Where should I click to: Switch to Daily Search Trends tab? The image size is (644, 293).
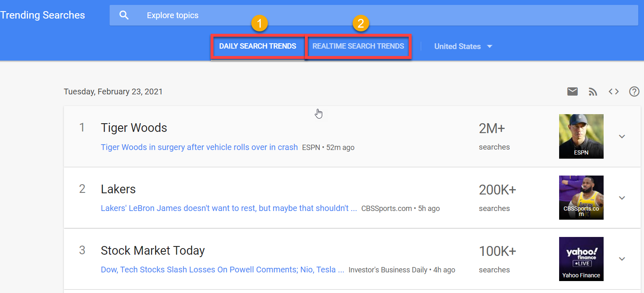[x=258, y=46]
